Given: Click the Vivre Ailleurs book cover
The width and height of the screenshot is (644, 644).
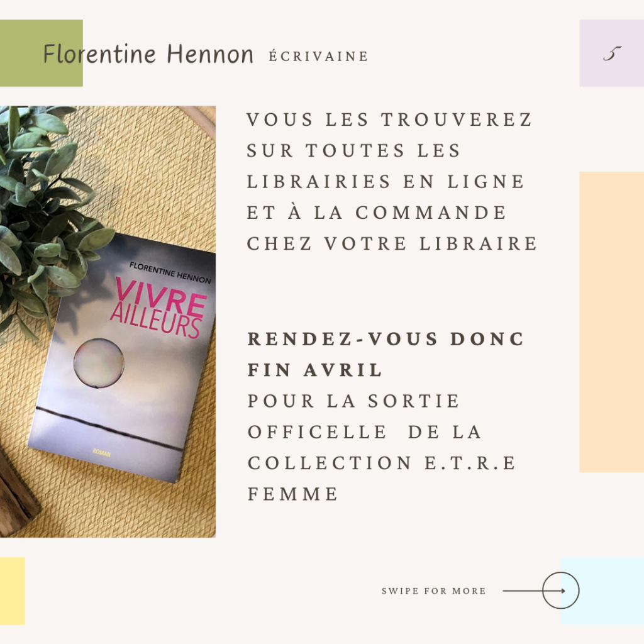Looking at the screenshot, I should [x=123, y=357].
